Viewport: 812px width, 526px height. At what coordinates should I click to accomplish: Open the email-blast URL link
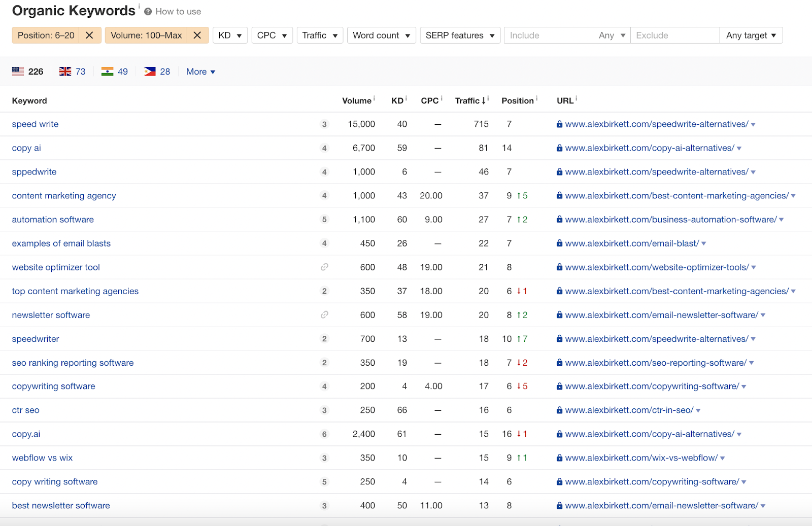[632, 243]
